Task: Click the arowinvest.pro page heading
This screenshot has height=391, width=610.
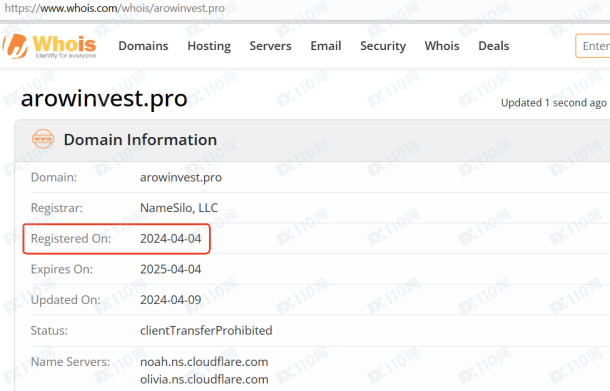Action: click(x=104, y=98)
